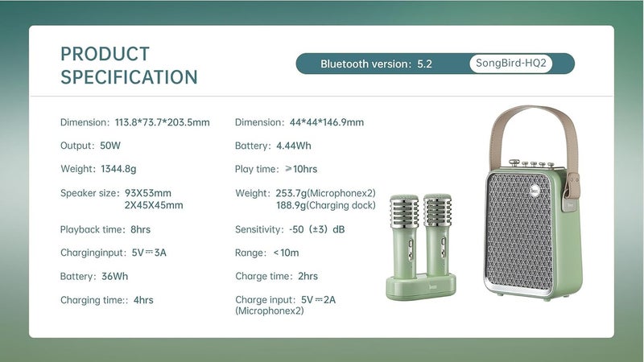Click the microphone charging dock base
Screen dimensions: 644x362
click(420, 287)
